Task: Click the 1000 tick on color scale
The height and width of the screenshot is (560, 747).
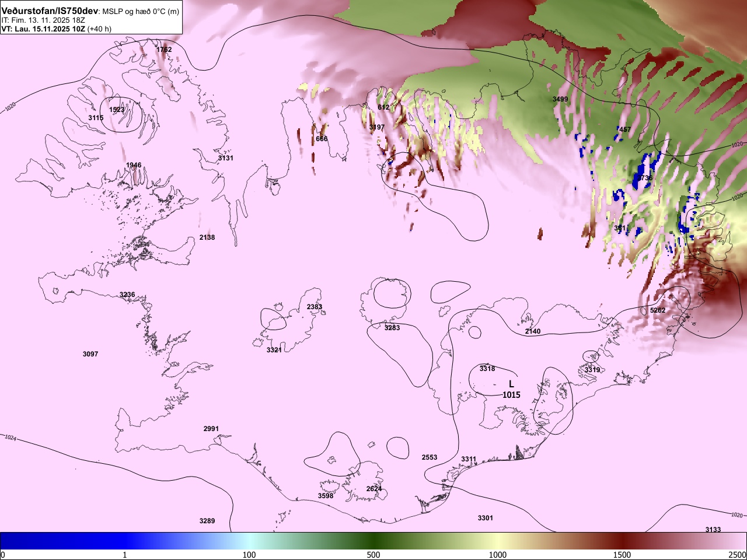Action: click(x=498, y=554)
